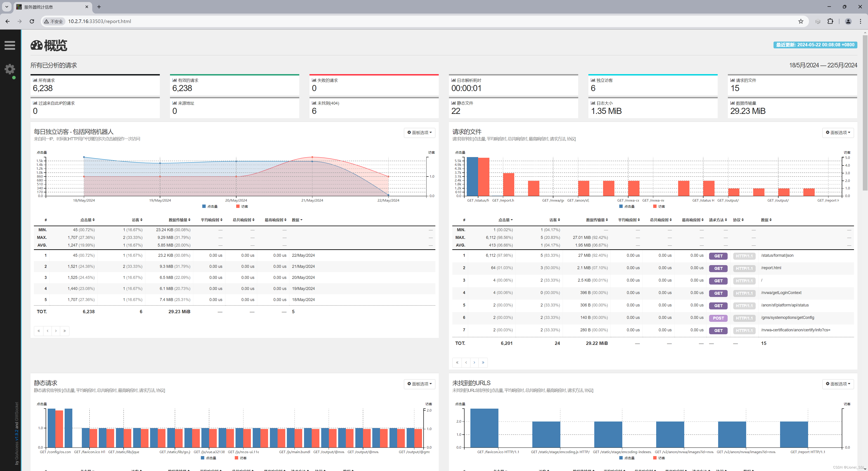The image size is (868, 471).
Task: Toggle 访客 legend in 未找到的URLS chart
Action: [659, 458]
